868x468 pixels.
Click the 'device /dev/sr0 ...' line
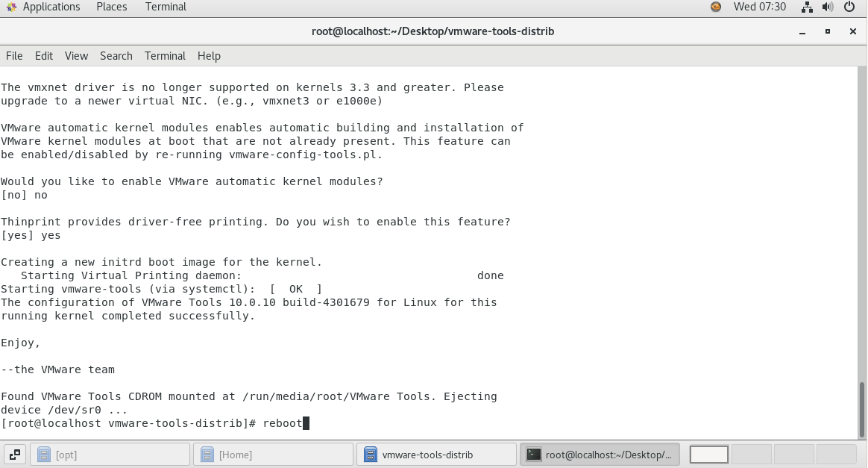64,410
